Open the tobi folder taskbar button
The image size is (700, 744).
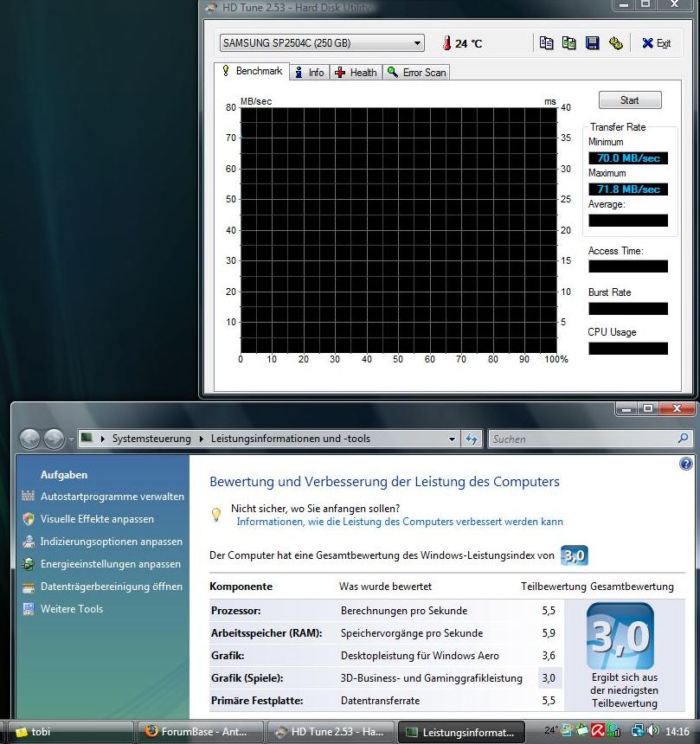click(x=69, y=732)
